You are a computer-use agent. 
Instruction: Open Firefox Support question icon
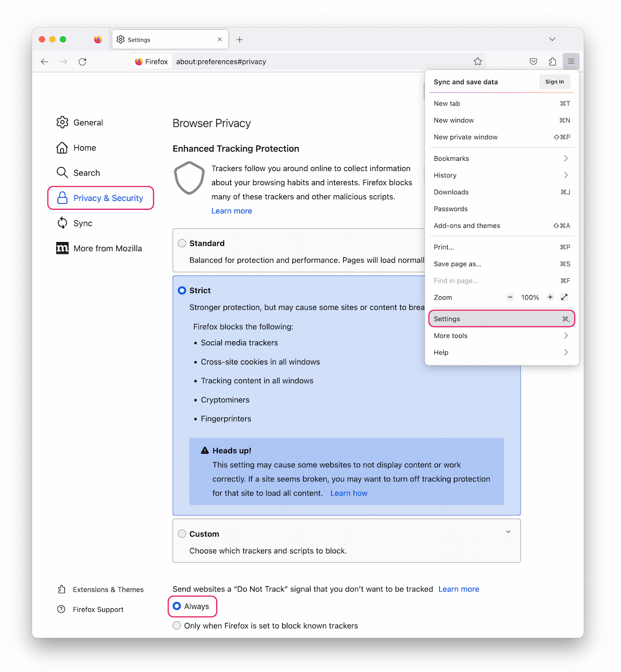pos(62,609)
